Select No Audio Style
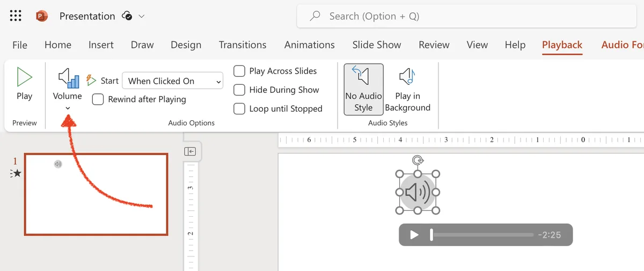The height and width of the screenshot is (271, 644). tap(363, 89)
